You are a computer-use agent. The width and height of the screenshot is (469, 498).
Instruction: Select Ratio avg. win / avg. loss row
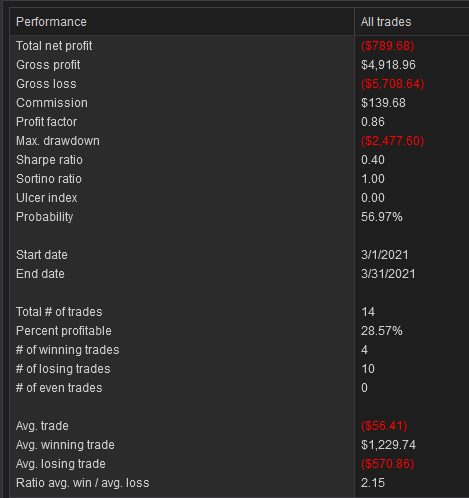239,483
